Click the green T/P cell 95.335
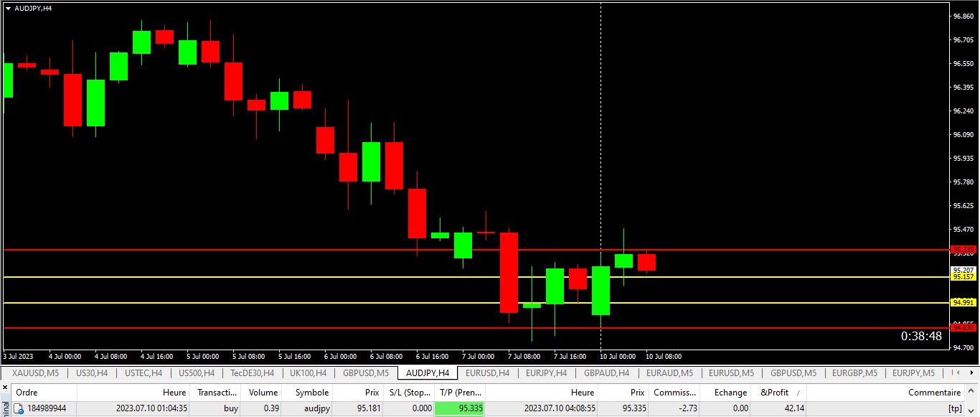 click(460, 408)
